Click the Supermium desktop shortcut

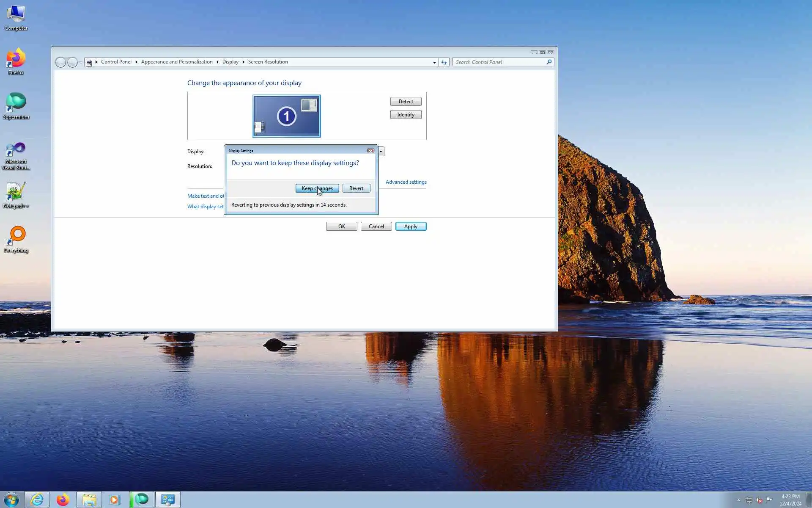(x=16, y=106)
